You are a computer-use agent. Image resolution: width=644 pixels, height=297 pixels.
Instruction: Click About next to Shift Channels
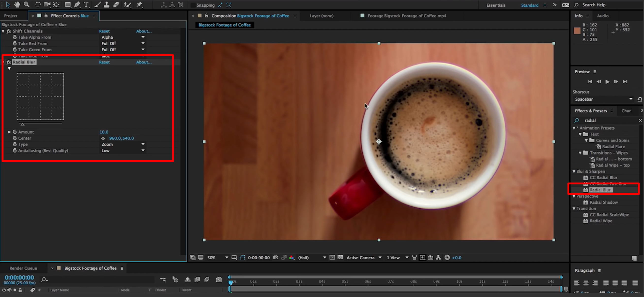click(144, 31)
